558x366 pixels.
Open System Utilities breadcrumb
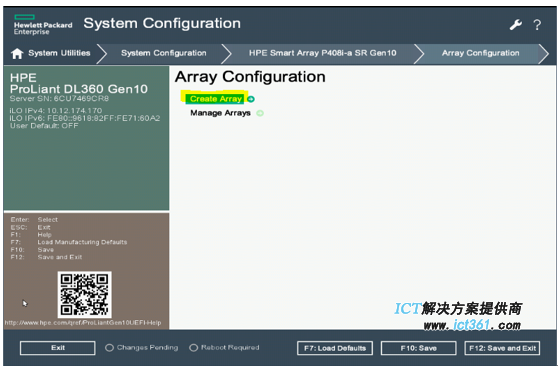[59, 53]
